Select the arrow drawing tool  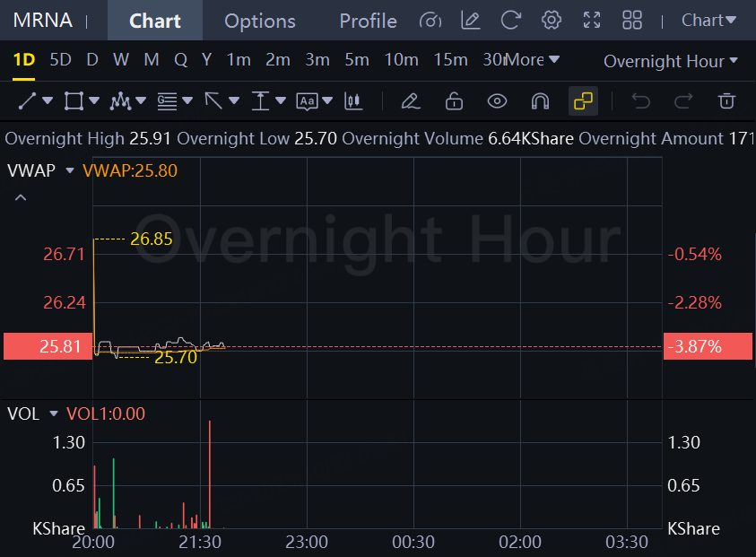click(x=213, y=101)
